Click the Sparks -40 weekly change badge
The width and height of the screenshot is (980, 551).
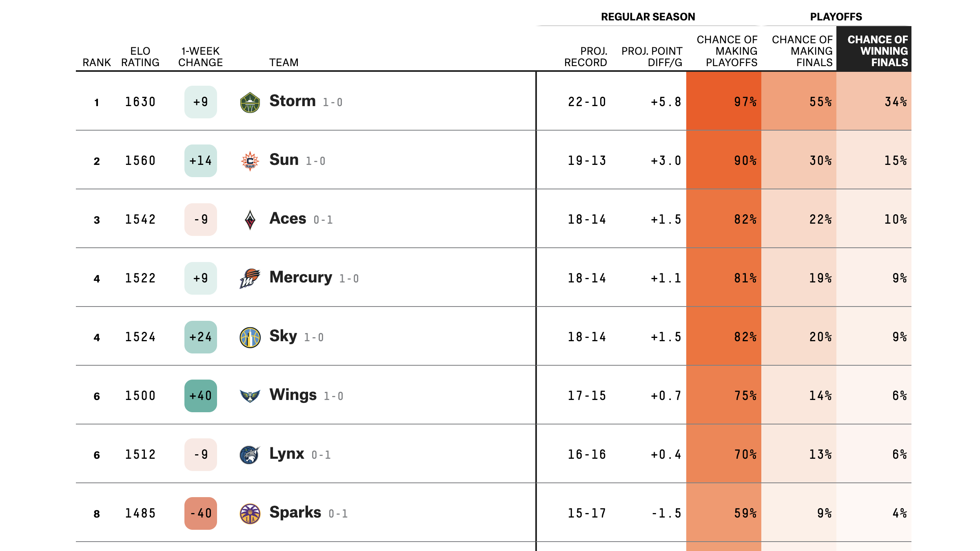tap(200, 513)
